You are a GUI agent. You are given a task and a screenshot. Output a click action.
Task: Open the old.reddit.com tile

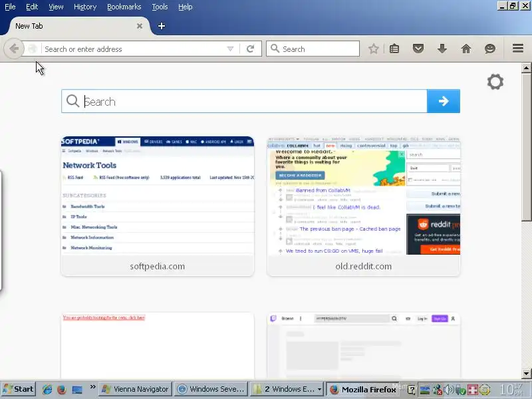(363, 206)
